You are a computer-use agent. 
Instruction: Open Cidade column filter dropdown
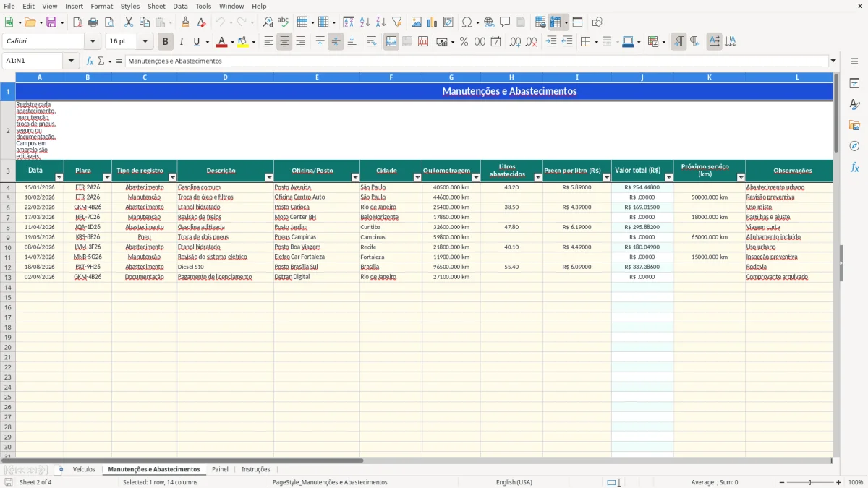click(x=417, y=177)
